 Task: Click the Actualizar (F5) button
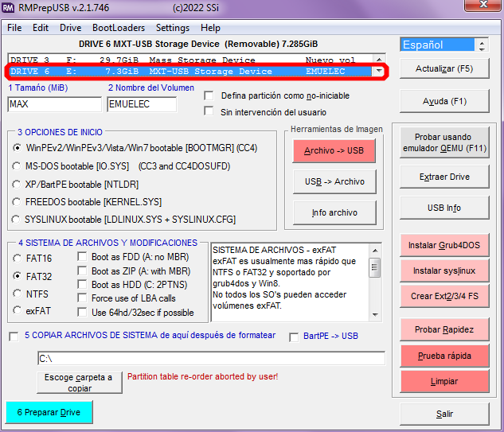pos(444,68)
